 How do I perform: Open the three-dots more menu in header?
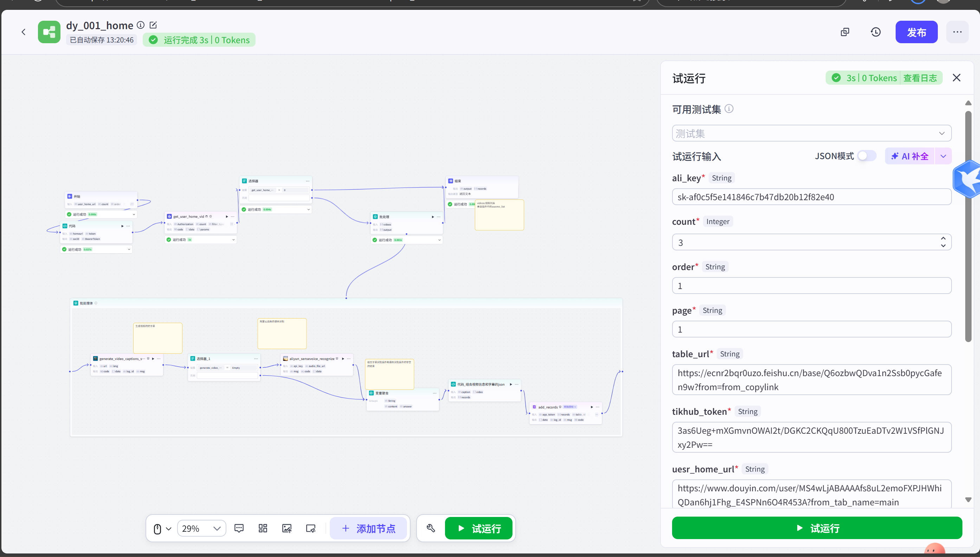(x=957, y=32)
